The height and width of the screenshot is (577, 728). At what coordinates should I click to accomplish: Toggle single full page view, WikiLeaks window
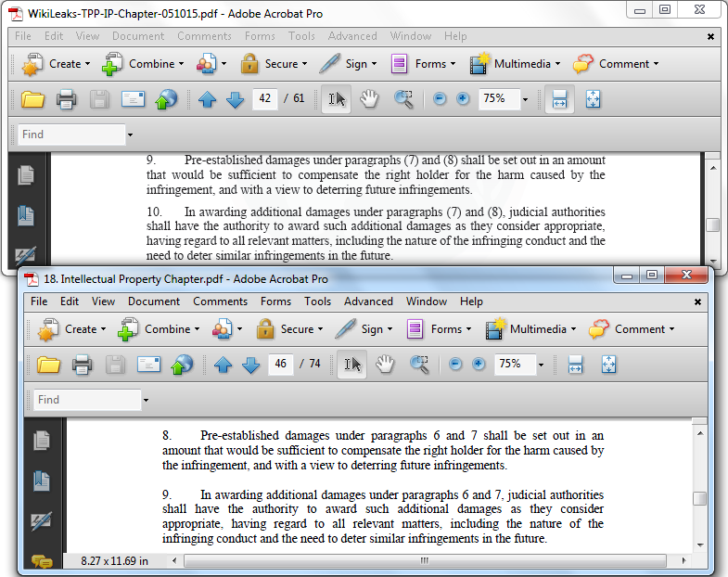click(x=593, y=99)
